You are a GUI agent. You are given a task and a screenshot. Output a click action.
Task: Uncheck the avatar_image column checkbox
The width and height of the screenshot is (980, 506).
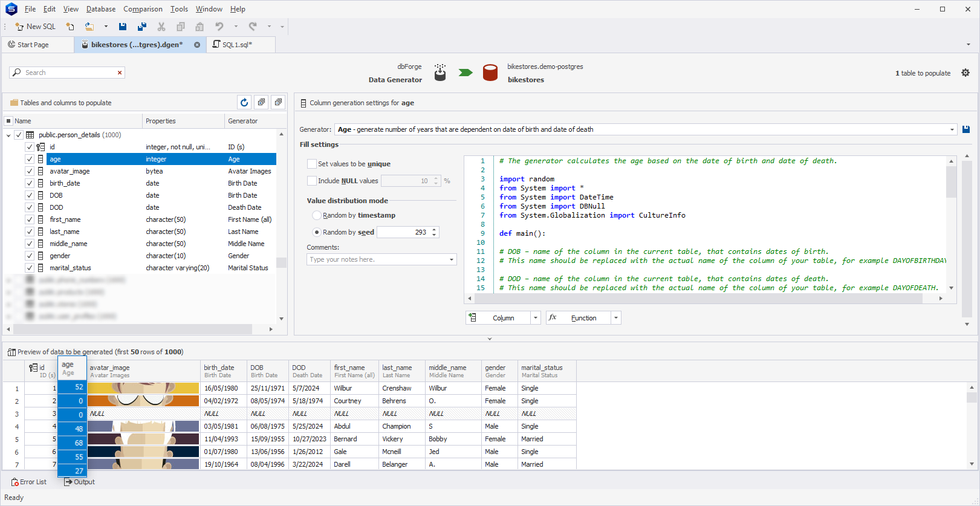pyautogui.click(x=29, y=171)
